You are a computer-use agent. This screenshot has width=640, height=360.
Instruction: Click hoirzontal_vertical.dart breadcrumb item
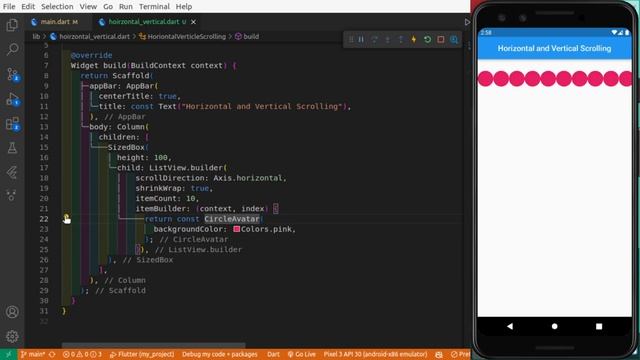[x=94, y=36]
